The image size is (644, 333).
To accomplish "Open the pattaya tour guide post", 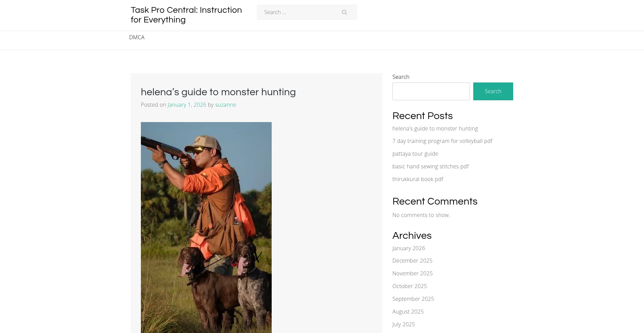I will [x=415, y=154].
